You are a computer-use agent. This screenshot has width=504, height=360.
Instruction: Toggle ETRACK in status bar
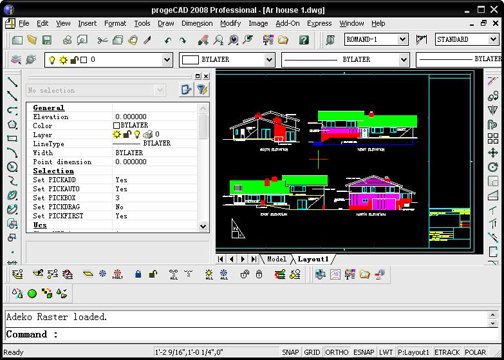pos(447,352)
